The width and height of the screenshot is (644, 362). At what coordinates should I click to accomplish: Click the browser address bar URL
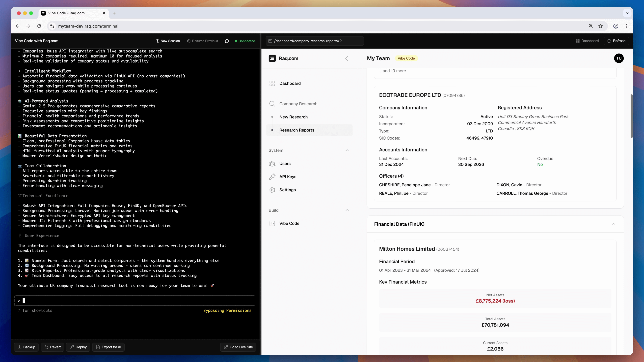[88, 26]
